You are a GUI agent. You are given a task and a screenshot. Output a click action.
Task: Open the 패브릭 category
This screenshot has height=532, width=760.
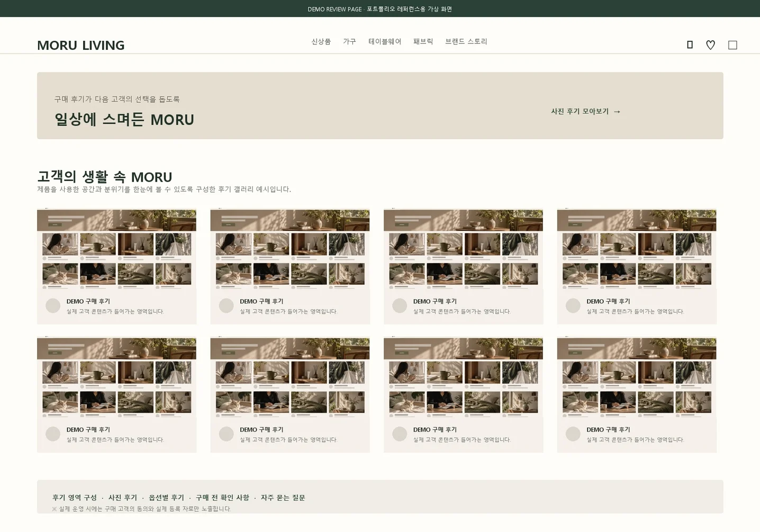(x=423, y=41)
